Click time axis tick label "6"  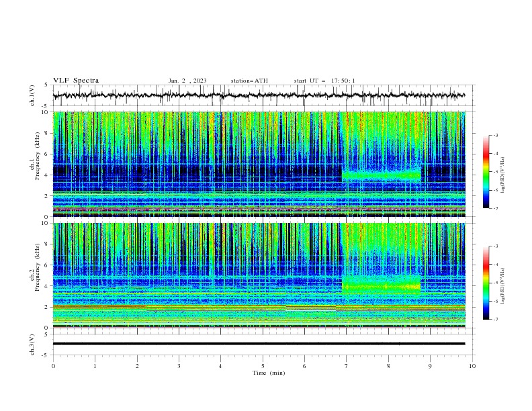pyautogui.click(x=304, y=366)
